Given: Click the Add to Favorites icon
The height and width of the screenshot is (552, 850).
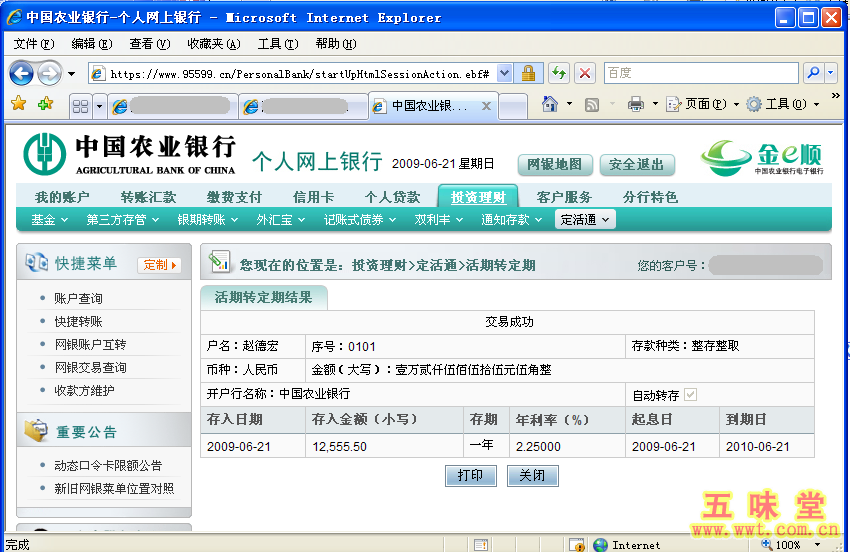Looking at the screenshot, I should coord(45,104).
